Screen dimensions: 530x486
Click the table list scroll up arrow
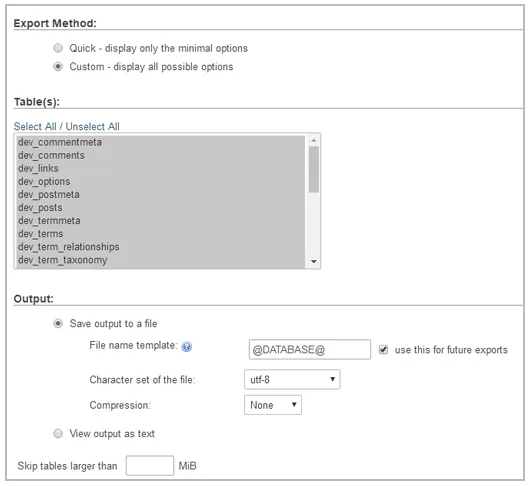tap(314, 140)
